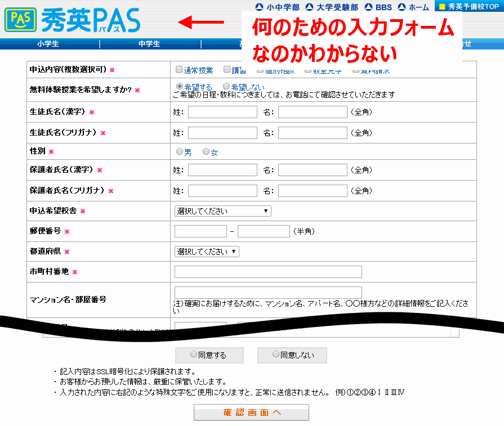Open the 申込希望校舎 dropdown
This screenshot has width=504, height=426.
pyautogui.click(x=223, y=211)
